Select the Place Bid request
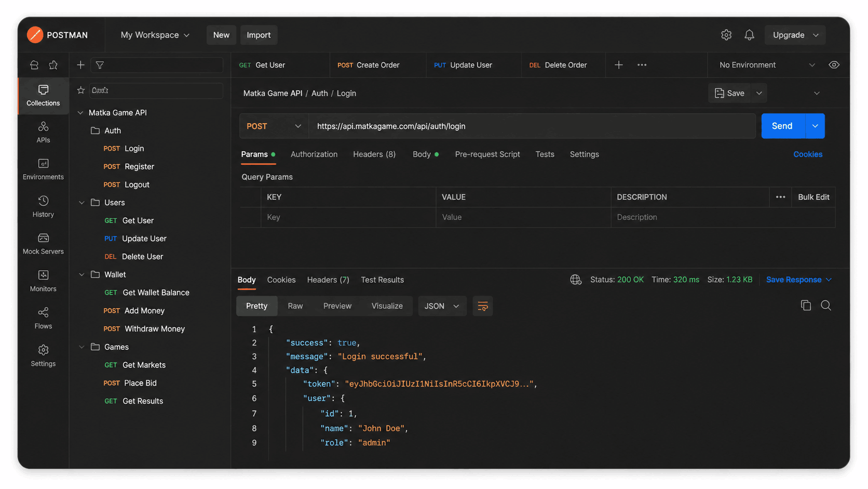The width and height of the screenshot is (868, 489). pyautogui.click(x=130, y=383)
